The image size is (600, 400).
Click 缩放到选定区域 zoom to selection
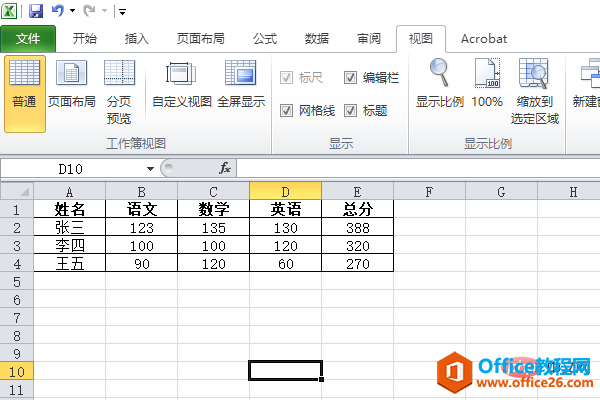535,92
